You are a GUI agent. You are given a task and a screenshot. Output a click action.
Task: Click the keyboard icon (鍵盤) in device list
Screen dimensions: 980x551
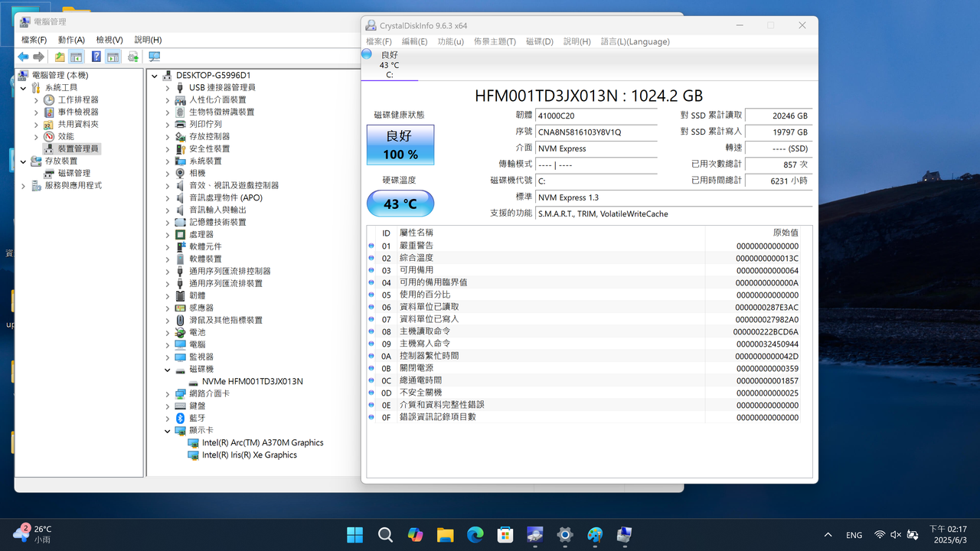pos(181,406)
